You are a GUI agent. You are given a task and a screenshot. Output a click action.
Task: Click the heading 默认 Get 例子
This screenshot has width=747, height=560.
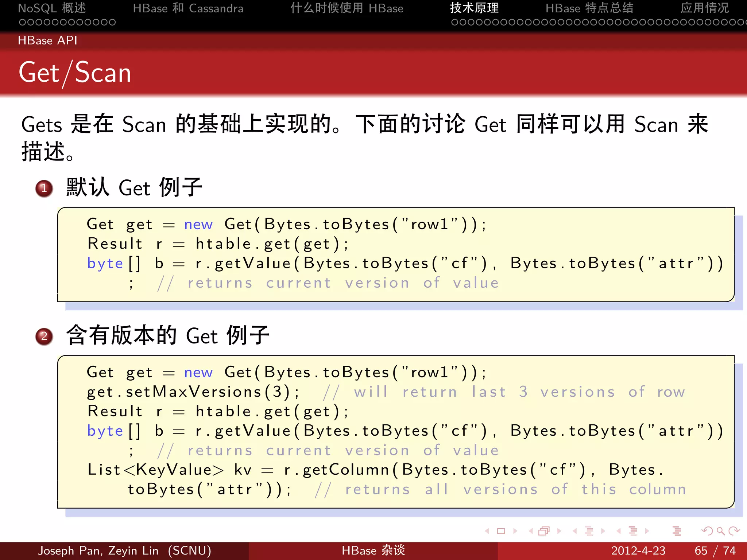(x=134, y=187)
